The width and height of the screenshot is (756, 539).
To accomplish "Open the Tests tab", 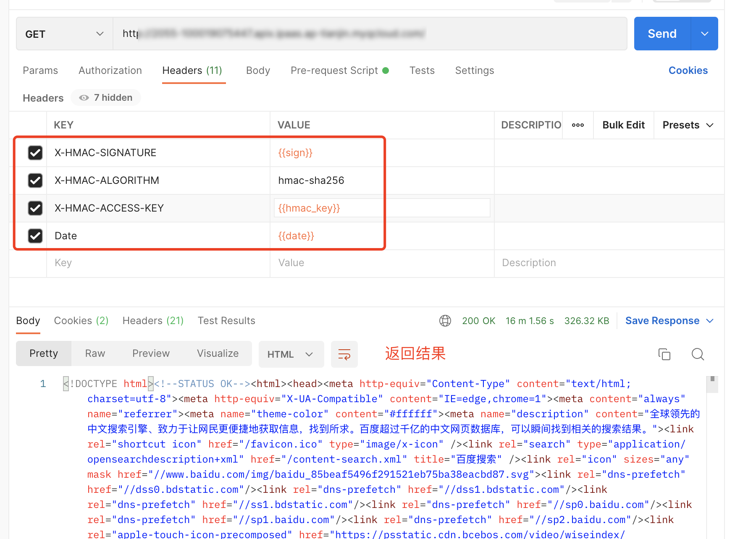I will click(x=422, y=71).
